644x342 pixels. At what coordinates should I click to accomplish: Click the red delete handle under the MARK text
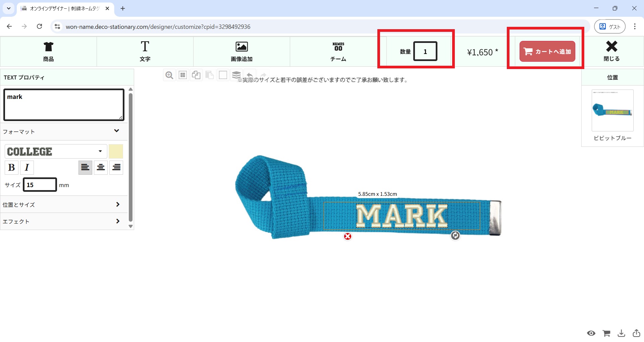click(x=348, y=236)
